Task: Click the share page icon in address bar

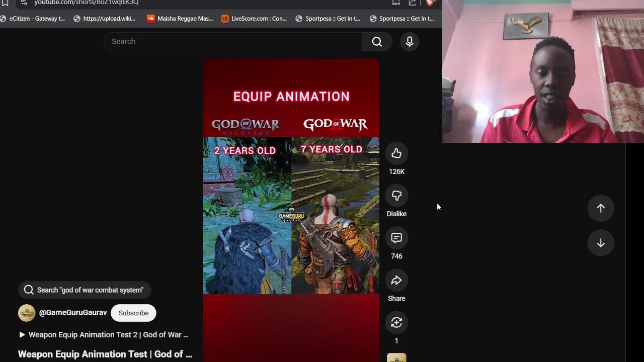Action: [413, 3]
